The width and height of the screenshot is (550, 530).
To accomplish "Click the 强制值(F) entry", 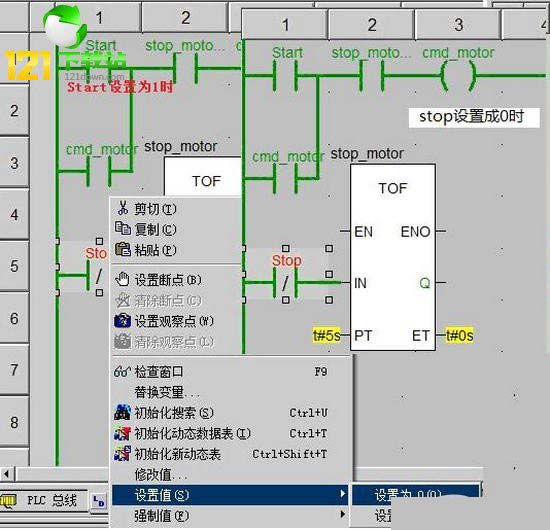I will pyautogui.click(x=230, y=516).
